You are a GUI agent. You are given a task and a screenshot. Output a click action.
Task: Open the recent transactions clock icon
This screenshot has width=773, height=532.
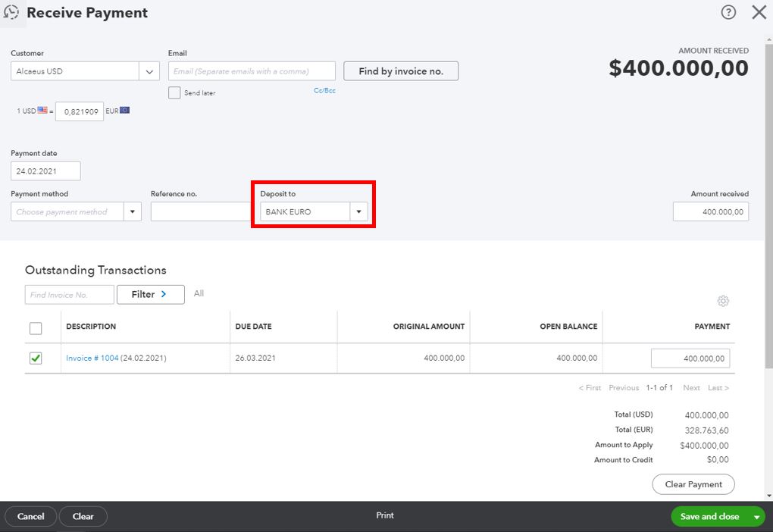point(11,12)
